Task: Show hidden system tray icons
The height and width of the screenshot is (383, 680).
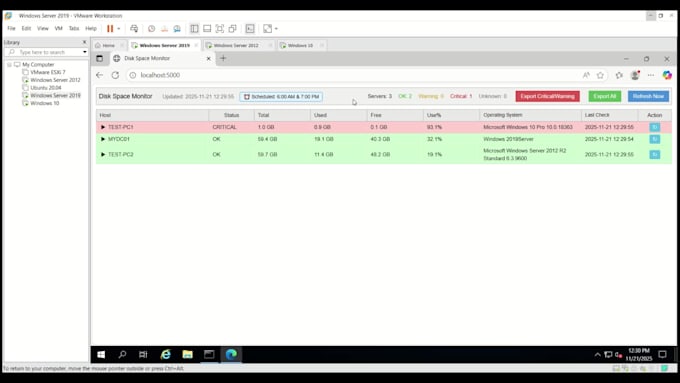Action: point(598,354)
